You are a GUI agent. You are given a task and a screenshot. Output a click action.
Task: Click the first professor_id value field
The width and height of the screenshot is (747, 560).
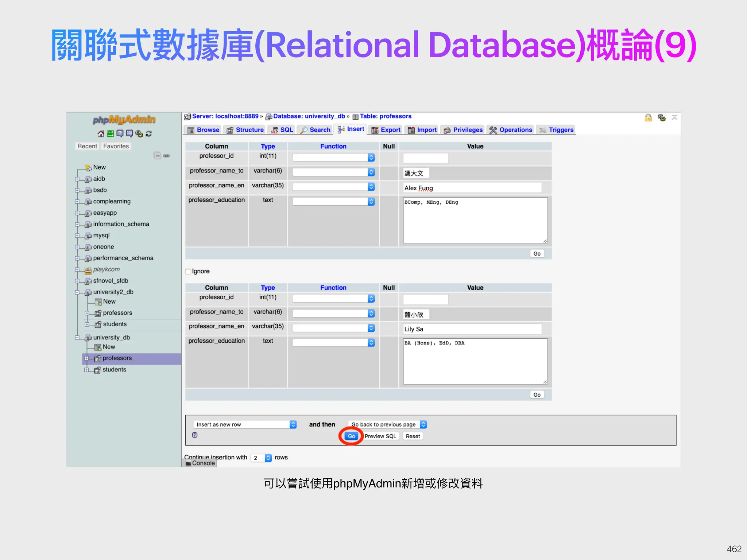(x=425, y=158)
